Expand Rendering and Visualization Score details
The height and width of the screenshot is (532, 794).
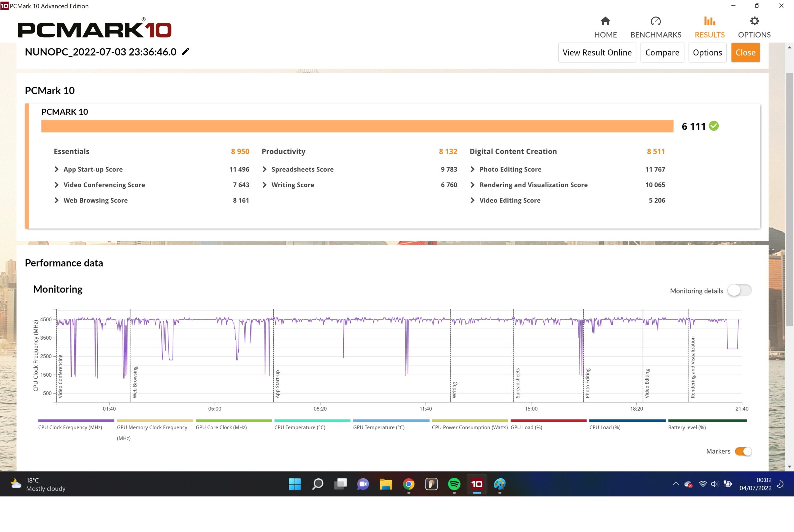tap(472, 185)
